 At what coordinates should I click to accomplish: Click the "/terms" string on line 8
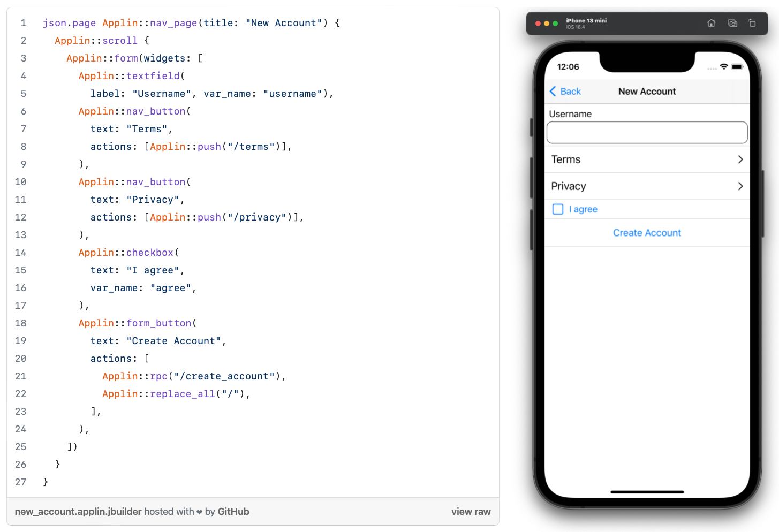point(251,147)
